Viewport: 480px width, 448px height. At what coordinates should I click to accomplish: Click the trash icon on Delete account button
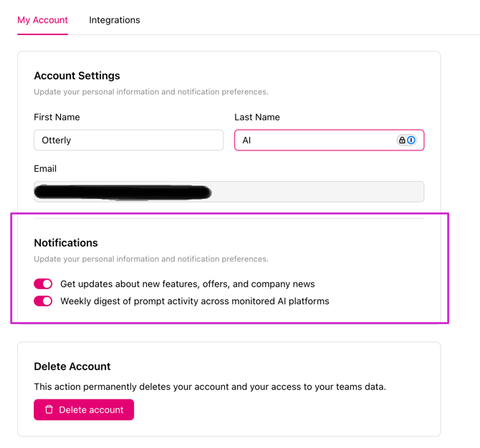click(x=49, y=409)
